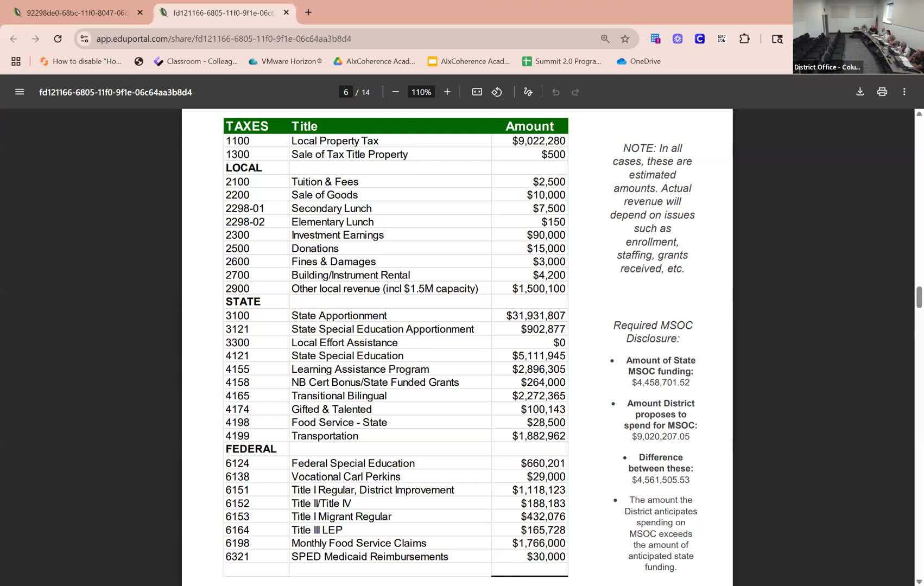Zoom out the PDF with minus button
Screen dimensions: 924x586
point(395,92)
